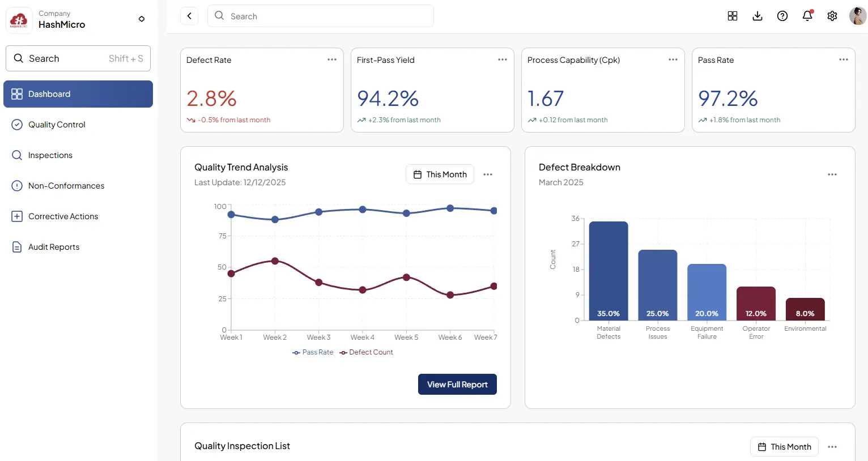
Task: Open the help question mark icon
Action: point(782,16)
